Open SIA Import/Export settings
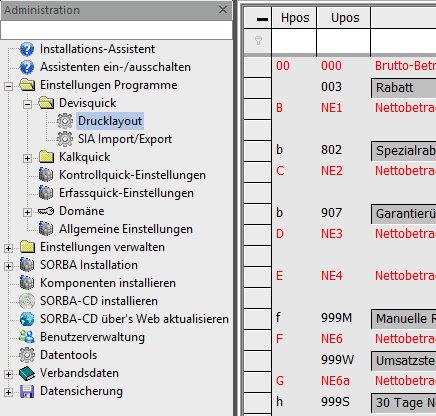This screenshot has width=436, height=416. coord(125,139)
